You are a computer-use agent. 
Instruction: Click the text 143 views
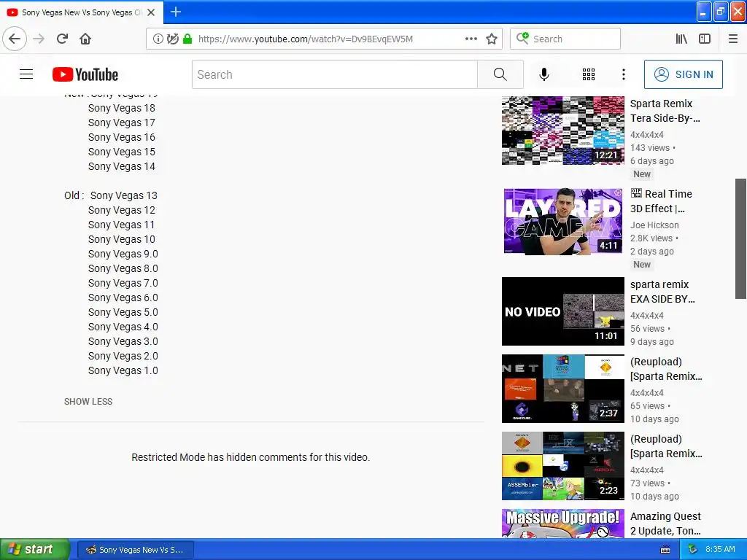[650, 147]
